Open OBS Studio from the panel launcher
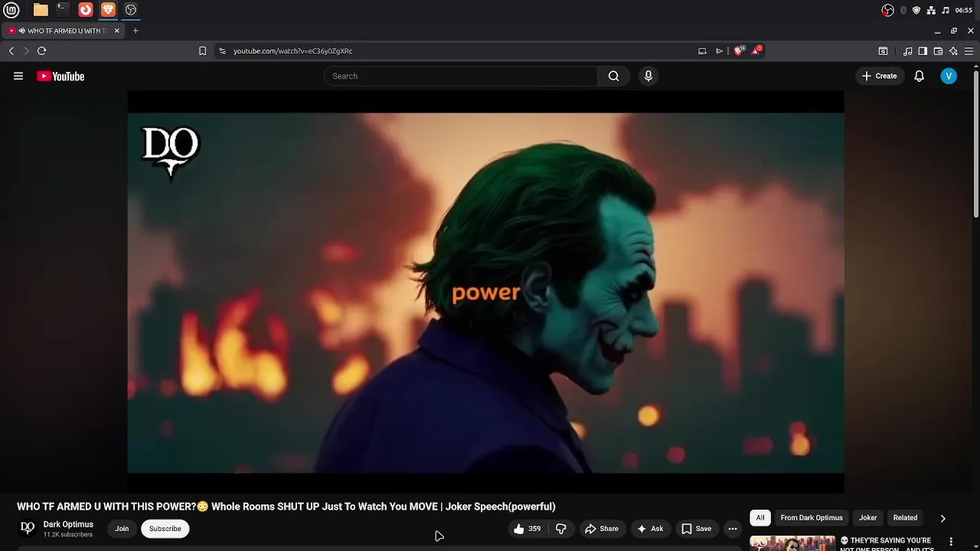This screenshot has height=551, width=980. click(x=131, y=10)
